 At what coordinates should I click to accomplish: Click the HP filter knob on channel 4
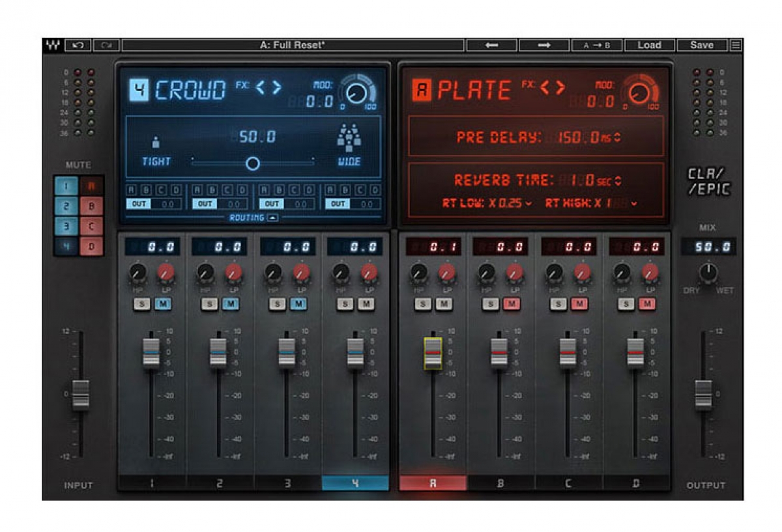click(341, 272)
